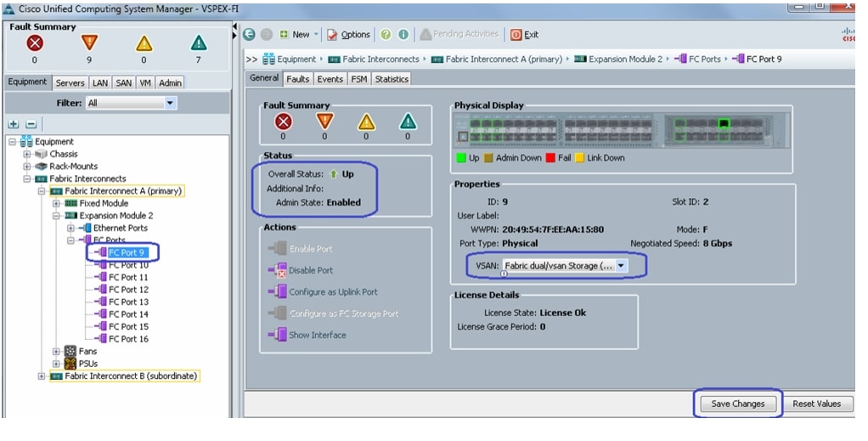Select FC Port 9 in the tree
The width and height of the screenshot is (868, 441).
coord(127,252)
